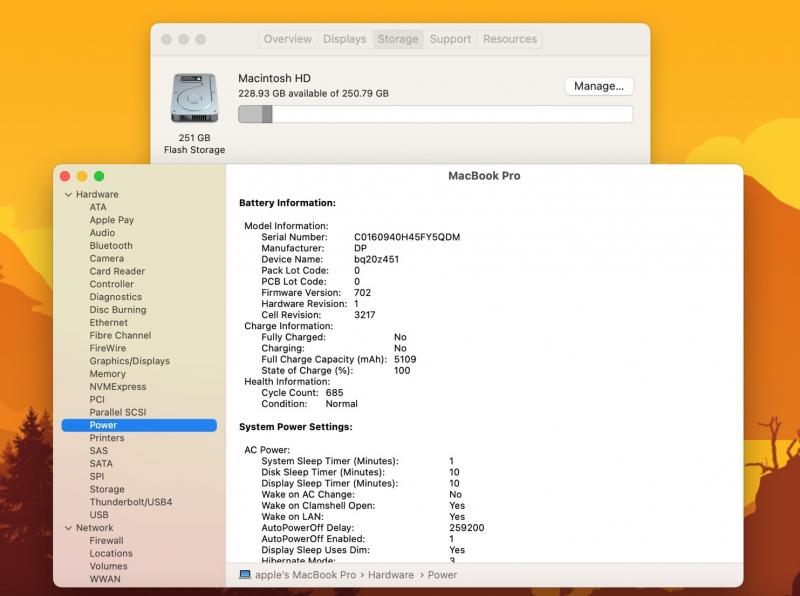Click the Macintosh HD drive icon
The height and width of the screenshot is (596, 800).
194,98
